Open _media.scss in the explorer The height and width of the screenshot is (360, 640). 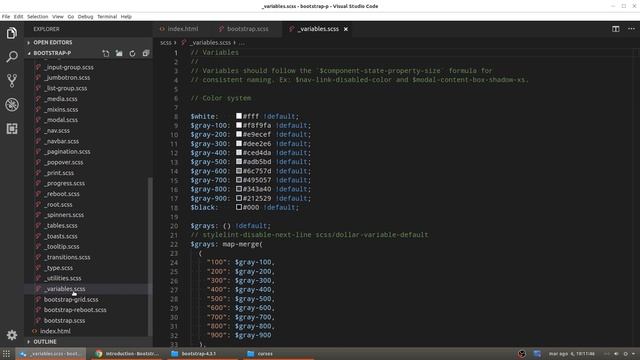60,99
